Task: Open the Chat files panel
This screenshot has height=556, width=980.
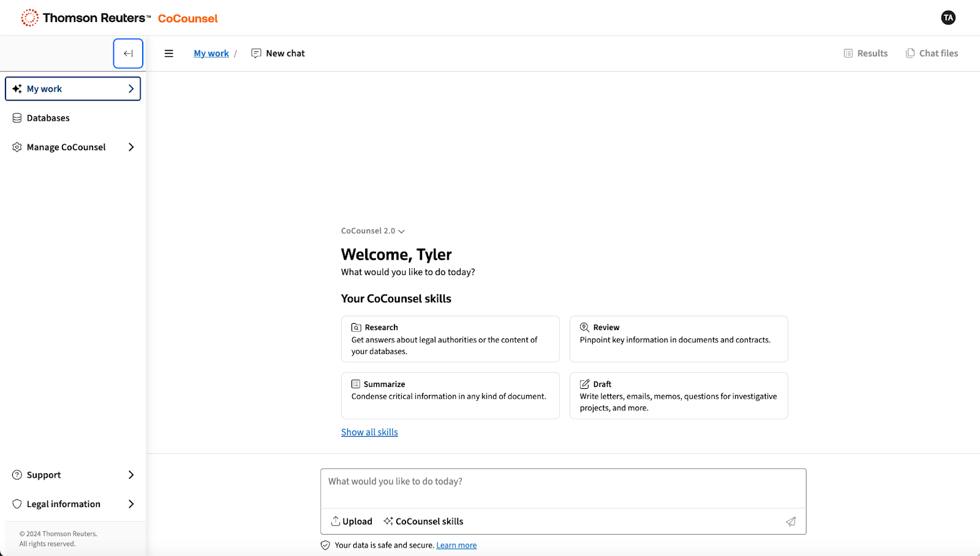Action: (x=932, y=53)
